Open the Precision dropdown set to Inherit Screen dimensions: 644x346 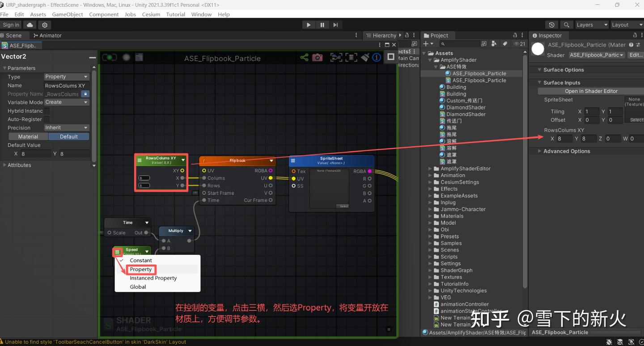coord(66,127)
